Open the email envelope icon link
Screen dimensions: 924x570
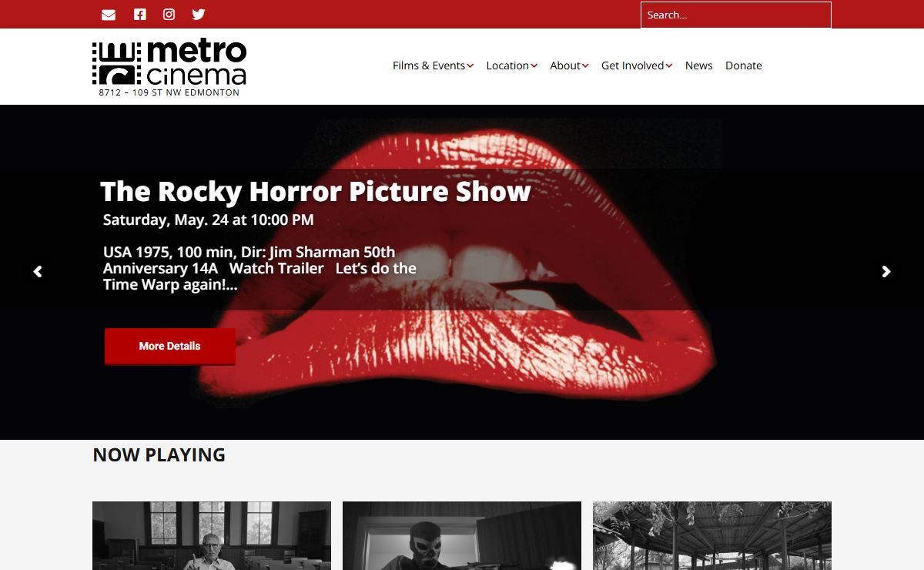tap(109, 15)
